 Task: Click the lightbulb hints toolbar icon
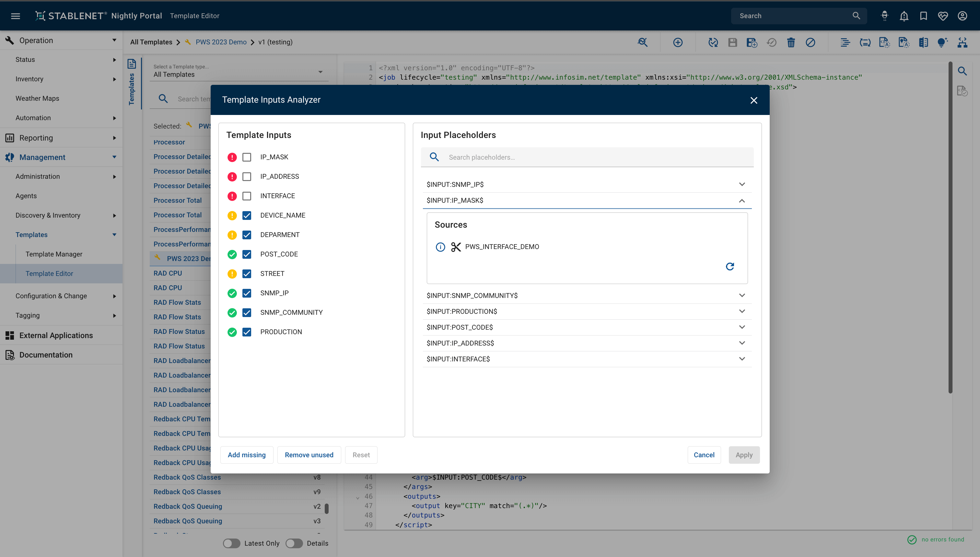(x=943, y=42)
